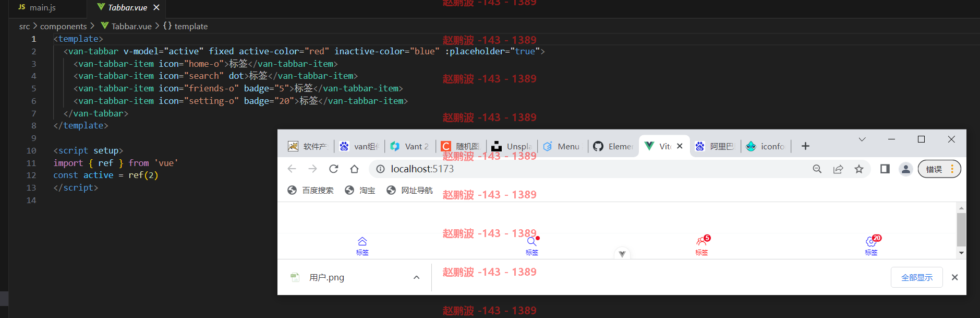Open the 网址导航 bookmark
This screenshot has width=980, height=318.
[410, 190]
